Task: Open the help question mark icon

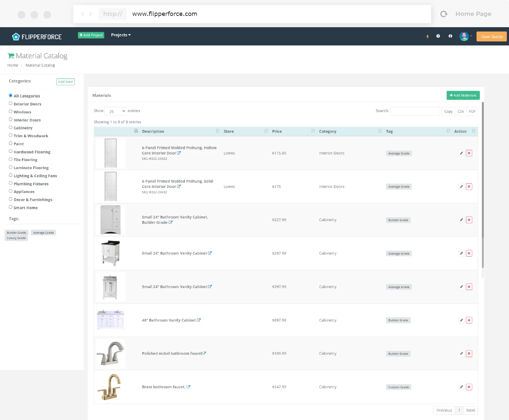Action: (438, 36)
